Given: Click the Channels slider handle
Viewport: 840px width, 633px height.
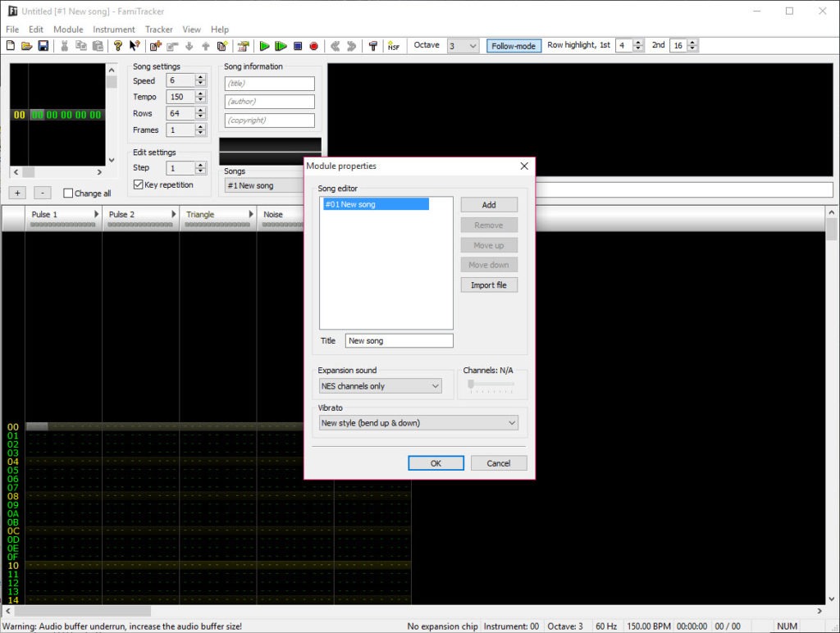Looking at the screenshot, I should [471, 384].
